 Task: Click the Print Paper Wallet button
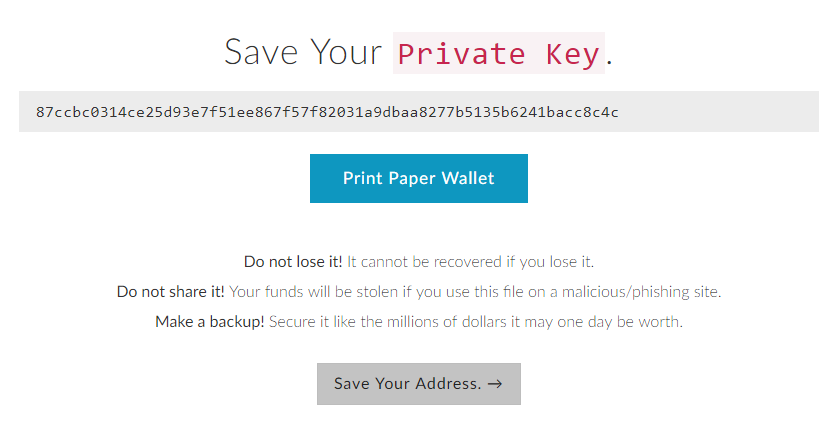tap(419, 178)
